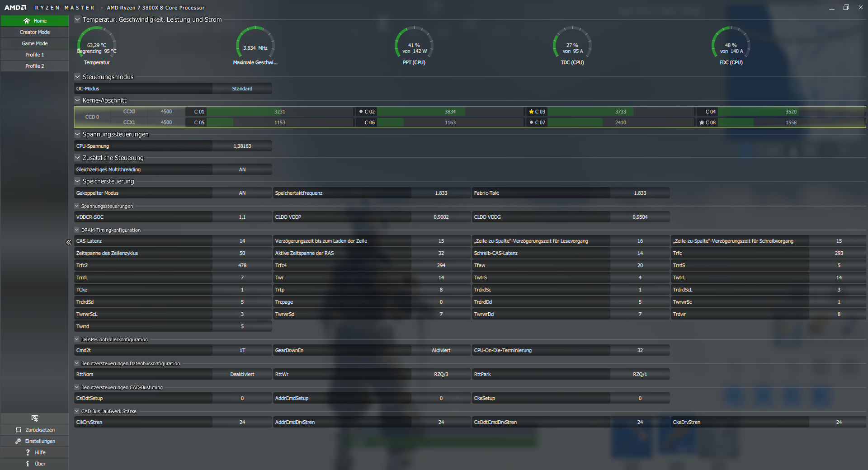Click the CAS-Latenz value 14
Screen dimensions: 868x470
coord(242,241)
